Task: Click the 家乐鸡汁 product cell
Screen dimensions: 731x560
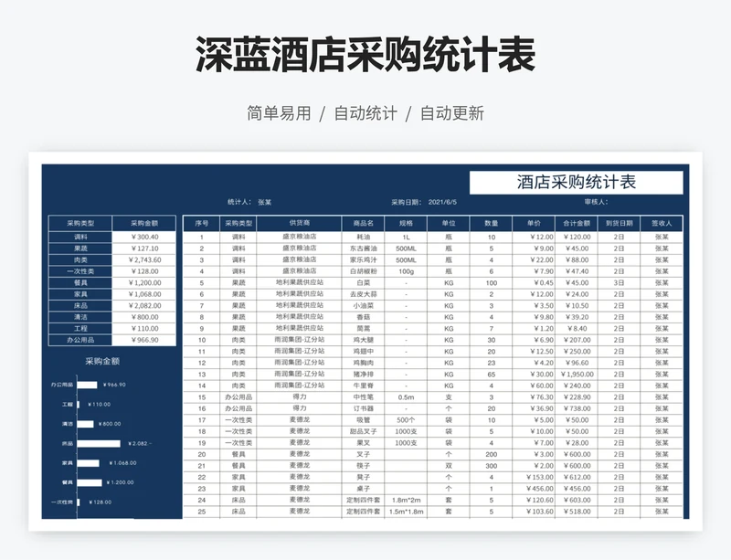Action: [x=363, y=259]
